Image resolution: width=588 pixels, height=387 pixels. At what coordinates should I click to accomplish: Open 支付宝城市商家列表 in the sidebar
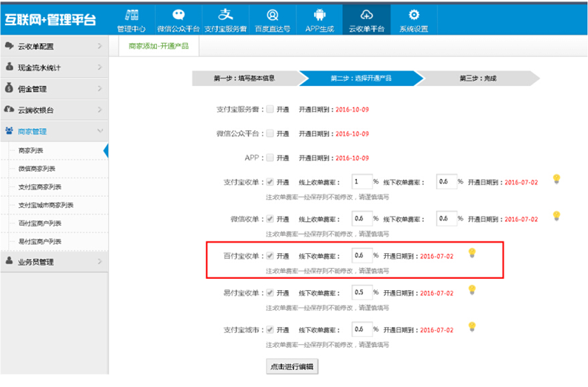tap(46, 205)
